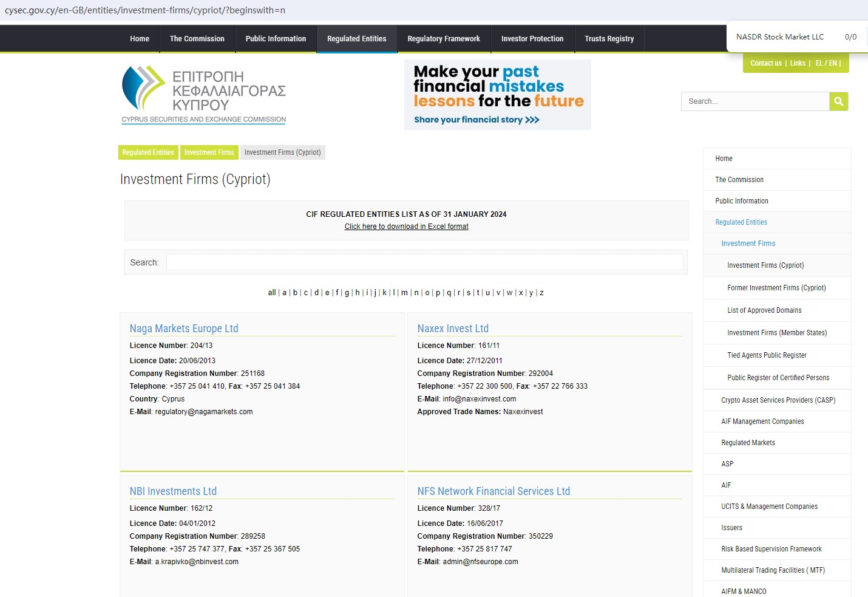Filter firms by letter 'n'
This screenshot has width=868, height=597.
[x=416, y=293]
